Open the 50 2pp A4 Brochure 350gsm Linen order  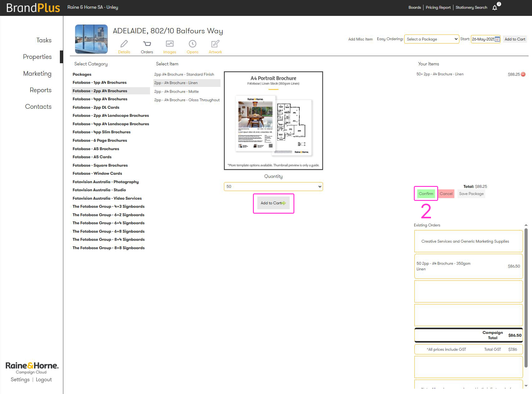pyautogui.click(x=468, y=266)
